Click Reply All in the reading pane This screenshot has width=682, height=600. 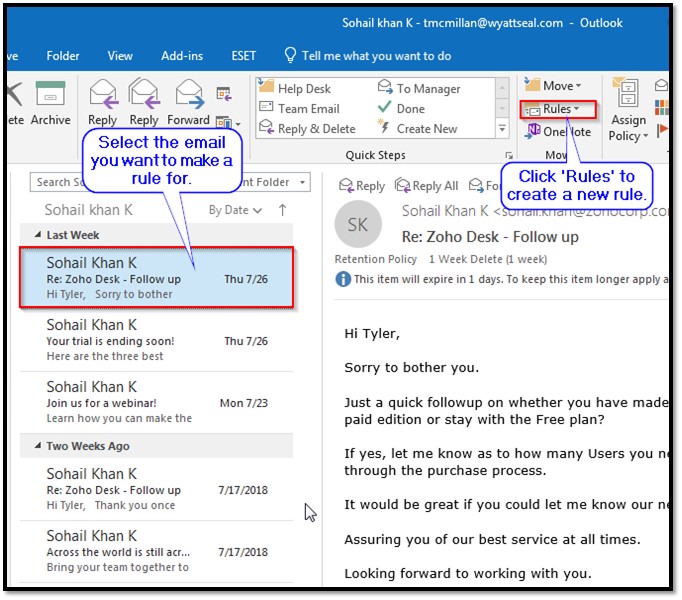point(427,186)
